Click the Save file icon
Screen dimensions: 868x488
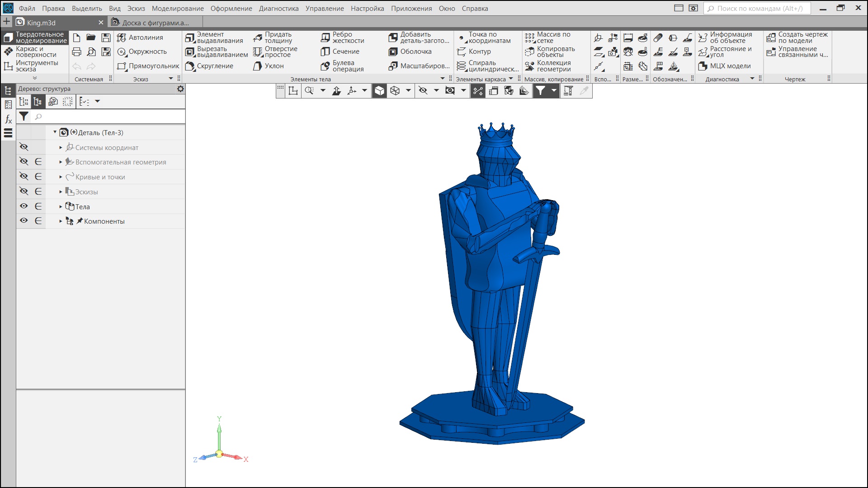tap(106, 38)
